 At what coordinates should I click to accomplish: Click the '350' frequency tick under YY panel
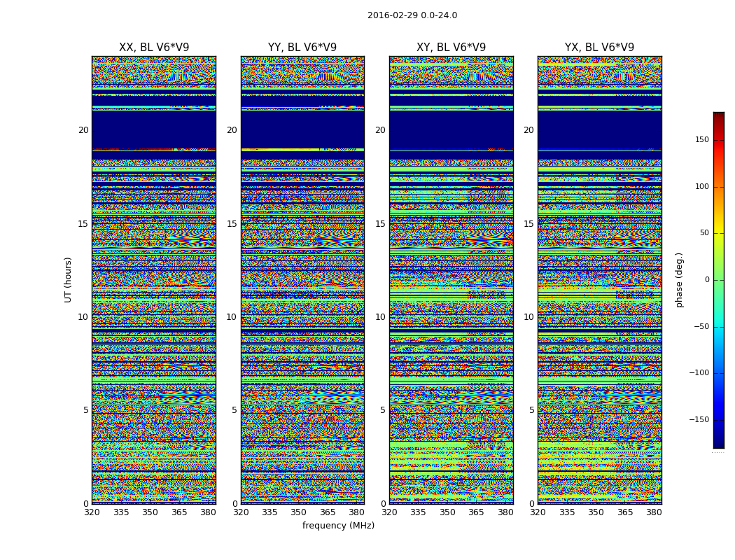tap(299, 512)
